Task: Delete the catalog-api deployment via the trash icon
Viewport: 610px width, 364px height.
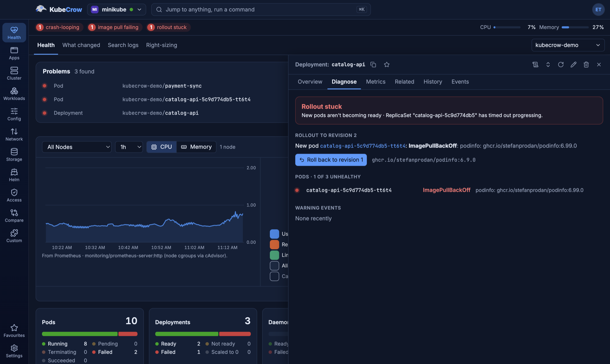Action: click(586, 65)
